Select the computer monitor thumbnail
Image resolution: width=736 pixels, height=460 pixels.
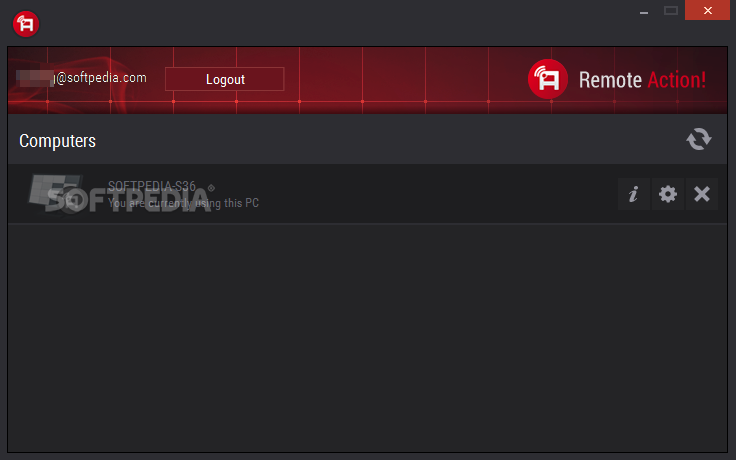(56, 193)
